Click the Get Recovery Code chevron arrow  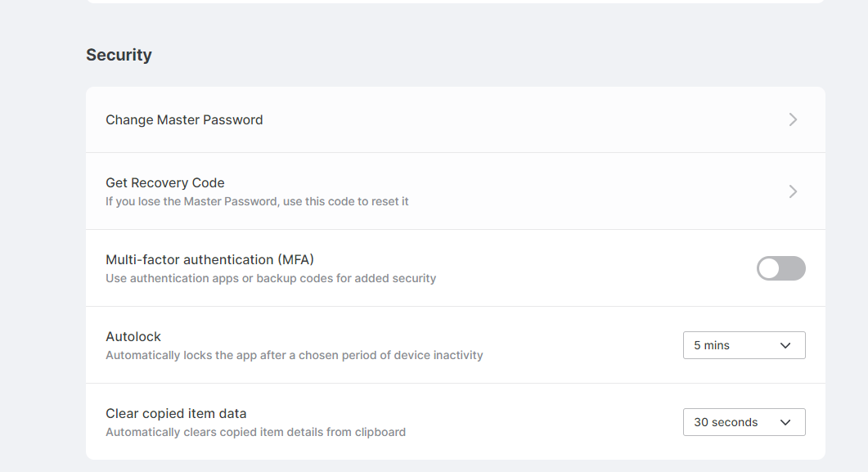pyautogui.click(x=793, y=191)
